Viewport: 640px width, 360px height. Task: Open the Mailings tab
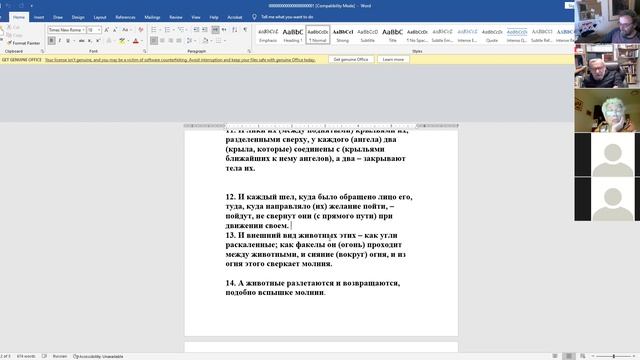coord(152,17)
